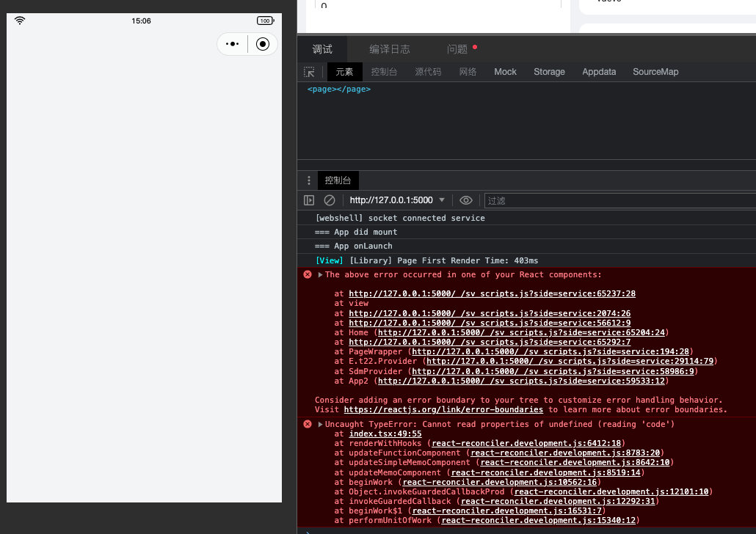The width and height of the screenshot is (756, 534).
Task: Open the SdmProvider service:58986:9 link
Action: (x=553, y=371)
